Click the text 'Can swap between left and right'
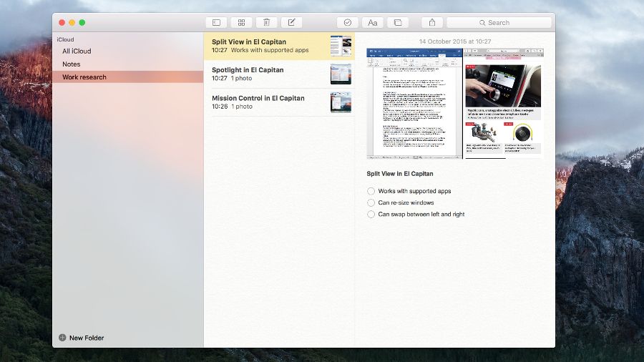Image resolution: width=644 pixels, height=362 pixels. click(x=421, y=214)
